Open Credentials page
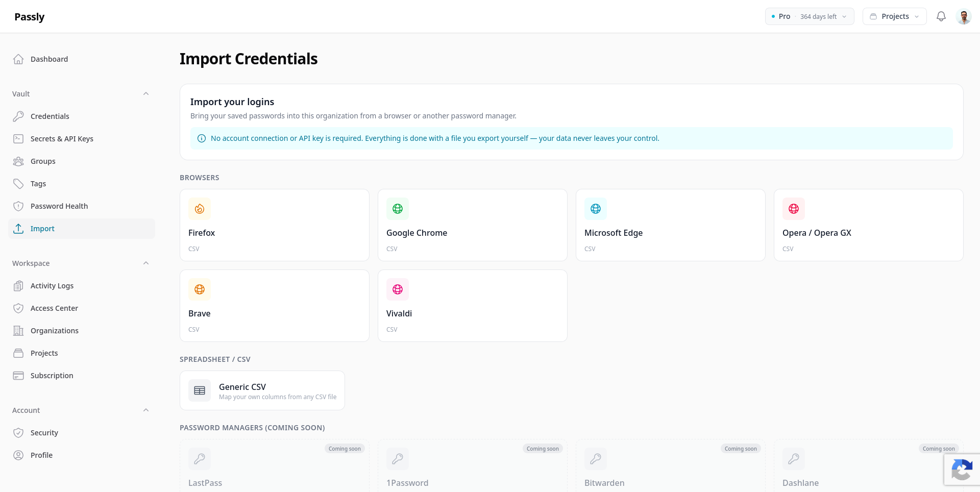The height and width of the screenshot is (492, 980). click(82, 116)
